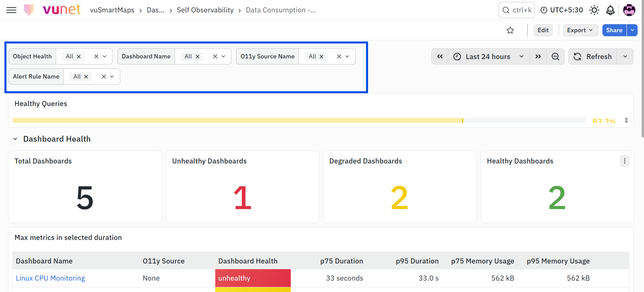Click the Healthy Dashboards green value 2
The image size is (644, 292).
click(x=557, y=198)
